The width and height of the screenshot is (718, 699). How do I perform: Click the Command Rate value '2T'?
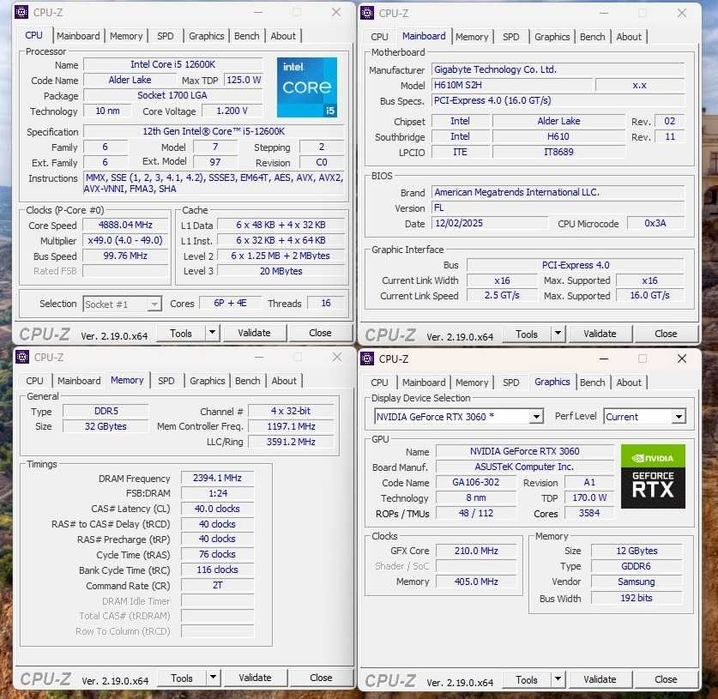click(217, 585)
